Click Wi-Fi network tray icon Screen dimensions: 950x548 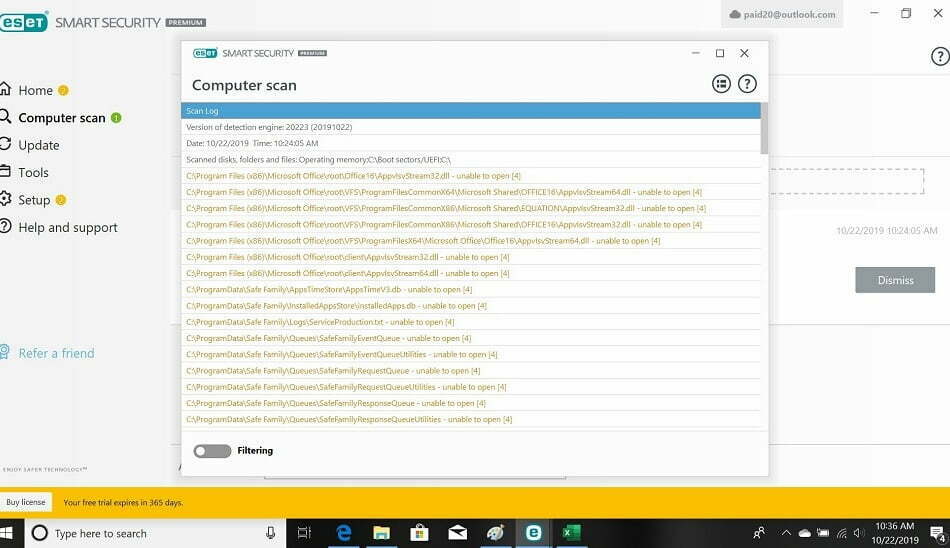842,533
